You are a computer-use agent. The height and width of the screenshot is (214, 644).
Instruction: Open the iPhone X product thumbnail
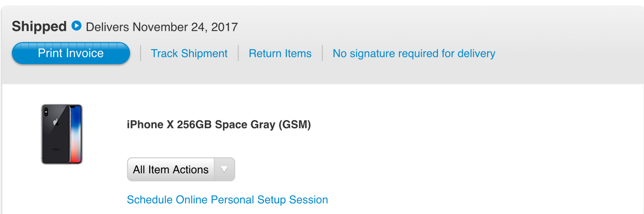tap(62, 134)
